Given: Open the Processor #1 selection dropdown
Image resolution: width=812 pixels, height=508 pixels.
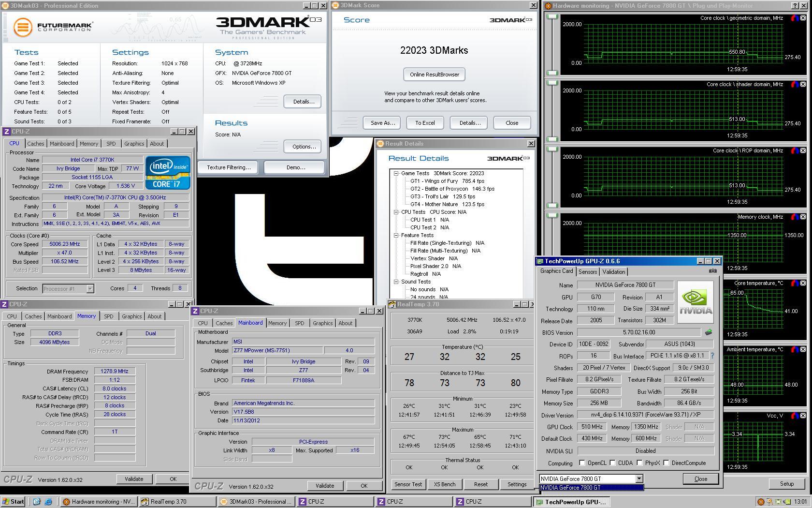Looking at the screenshot, I should click(90, 289).
